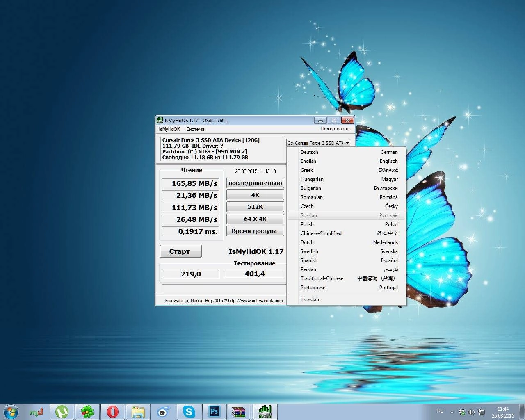Minimize the IsMyHdOK window
525x420 pixels.
(x=320, y=120)
